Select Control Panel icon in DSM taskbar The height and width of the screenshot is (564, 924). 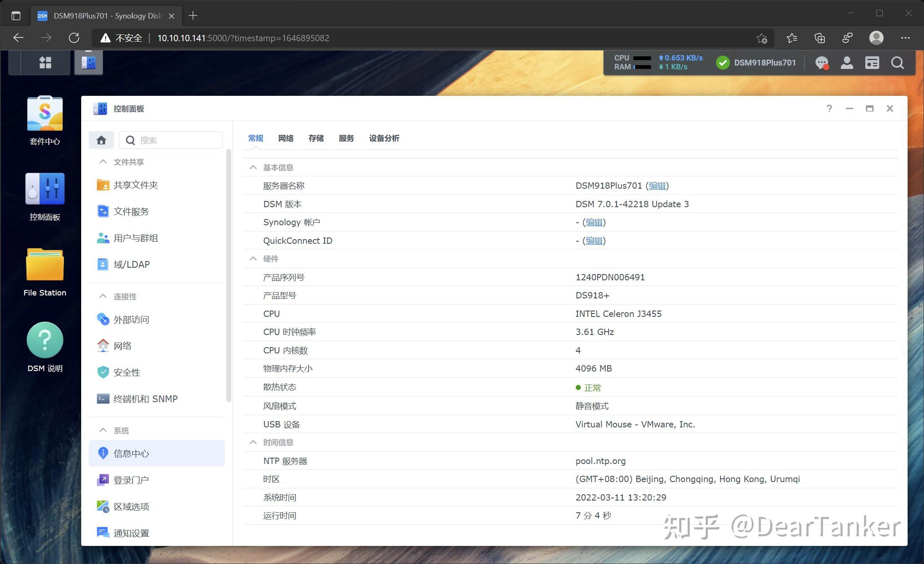(89, 63)
